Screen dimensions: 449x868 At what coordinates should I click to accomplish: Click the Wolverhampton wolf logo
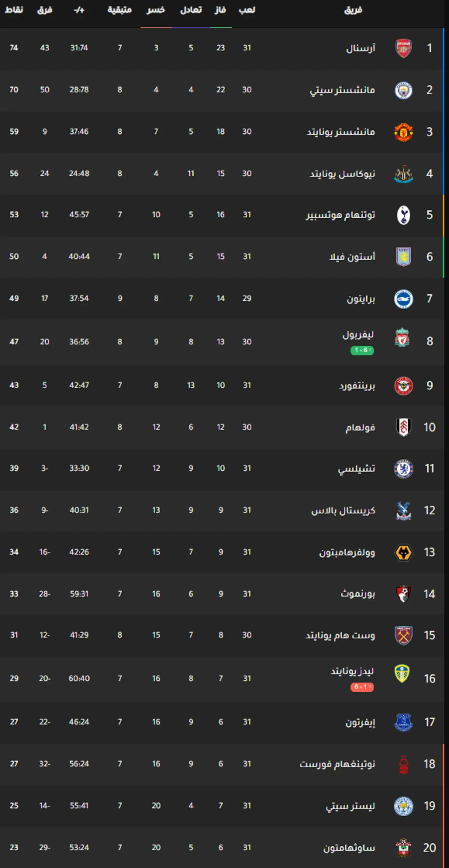[x=403, y=552]
